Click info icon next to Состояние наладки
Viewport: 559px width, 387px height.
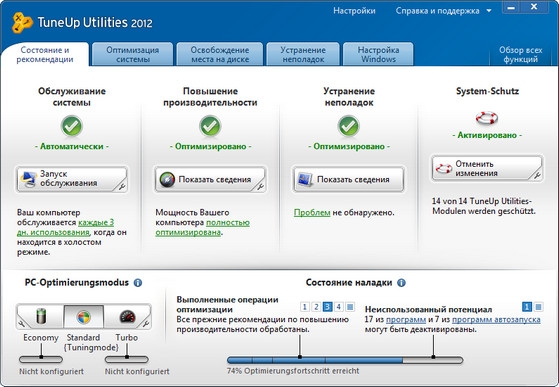click(x=401, y=283)
